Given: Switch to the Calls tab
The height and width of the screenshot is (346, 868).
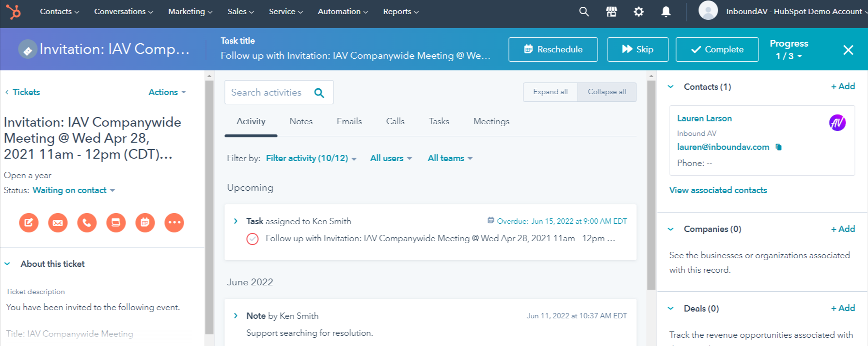Looking at the screenshot, I should click(x=395, y=121).
